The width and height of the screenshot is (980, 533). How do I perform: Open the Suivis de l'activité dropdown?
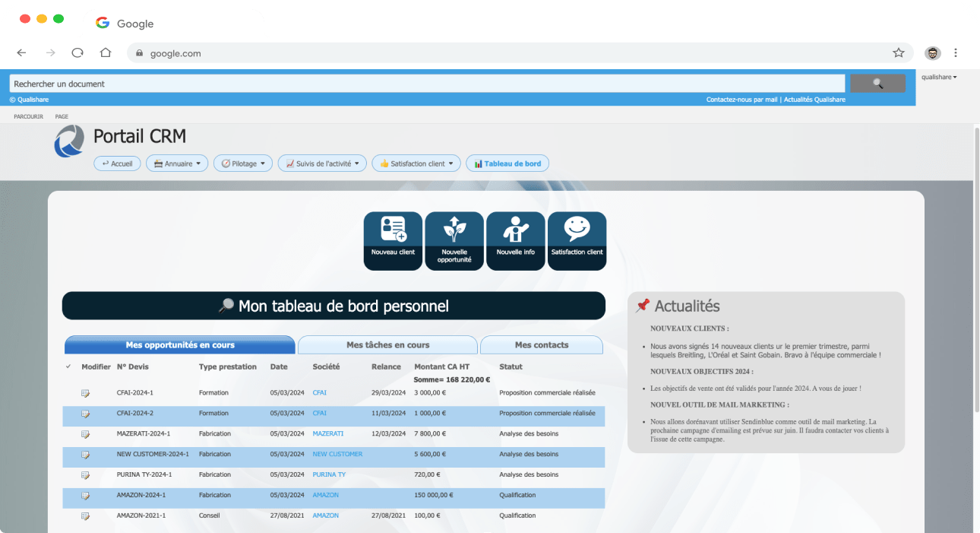click(x=323, y=163)
